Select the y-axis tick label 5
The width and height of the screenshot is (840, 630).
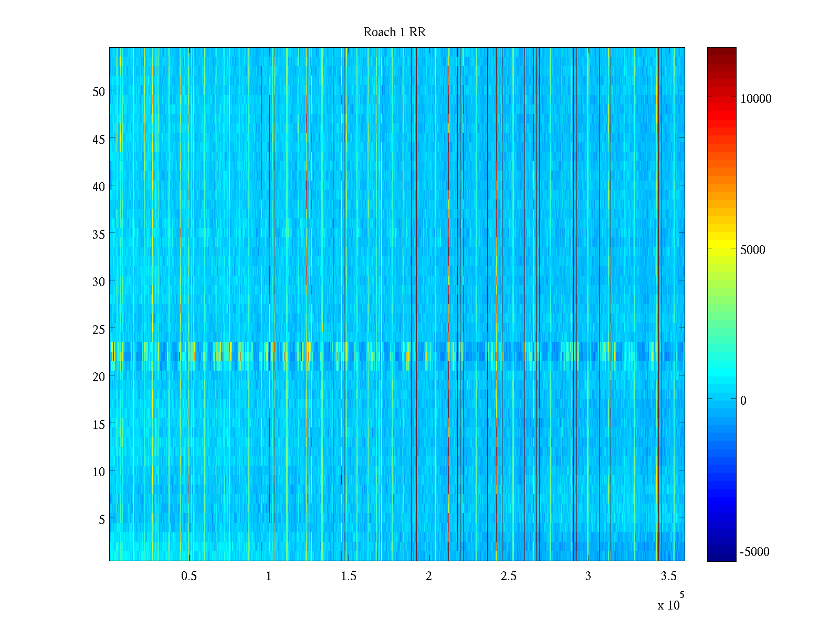point(102,520)
